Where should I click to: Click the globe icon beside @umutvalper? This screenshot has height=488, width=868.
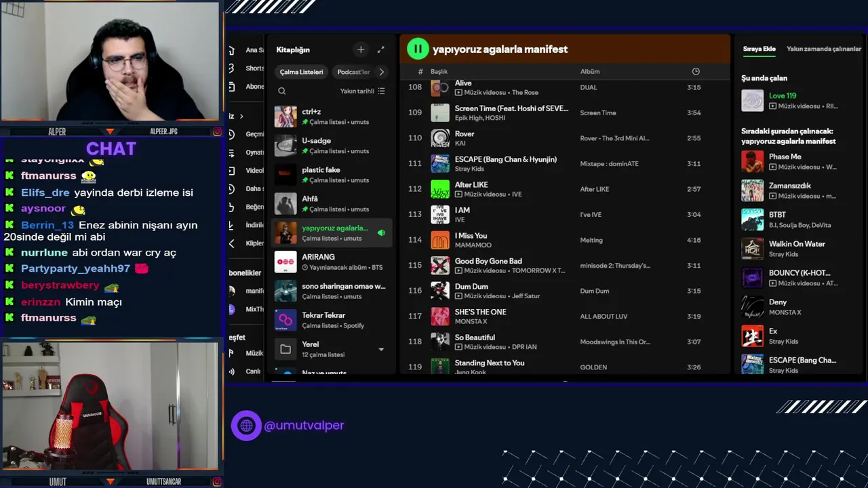pos(246,426)
